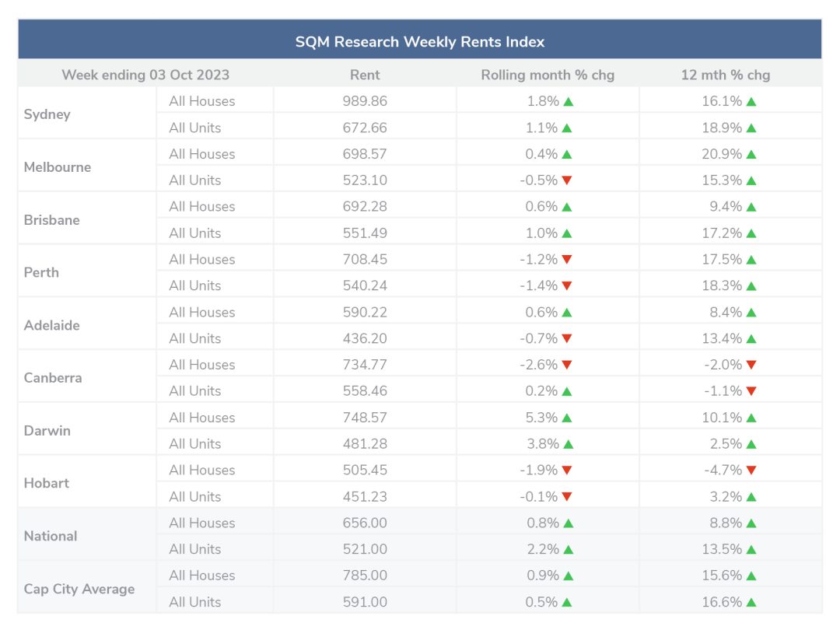Click the Adelaide units rent value 436.20

pos(365,338)
